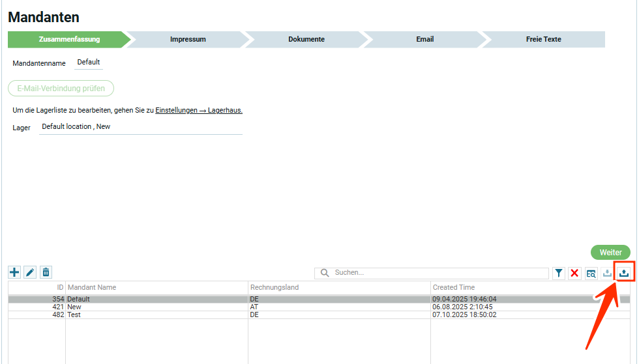Select the Freie Texte tab

pos(543,39)
